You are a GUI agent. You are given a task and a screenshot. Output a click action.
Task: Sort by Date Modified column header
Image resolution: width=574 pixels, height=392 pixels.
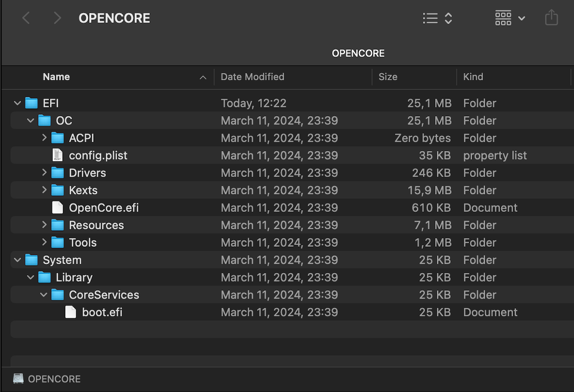point(252,77)
